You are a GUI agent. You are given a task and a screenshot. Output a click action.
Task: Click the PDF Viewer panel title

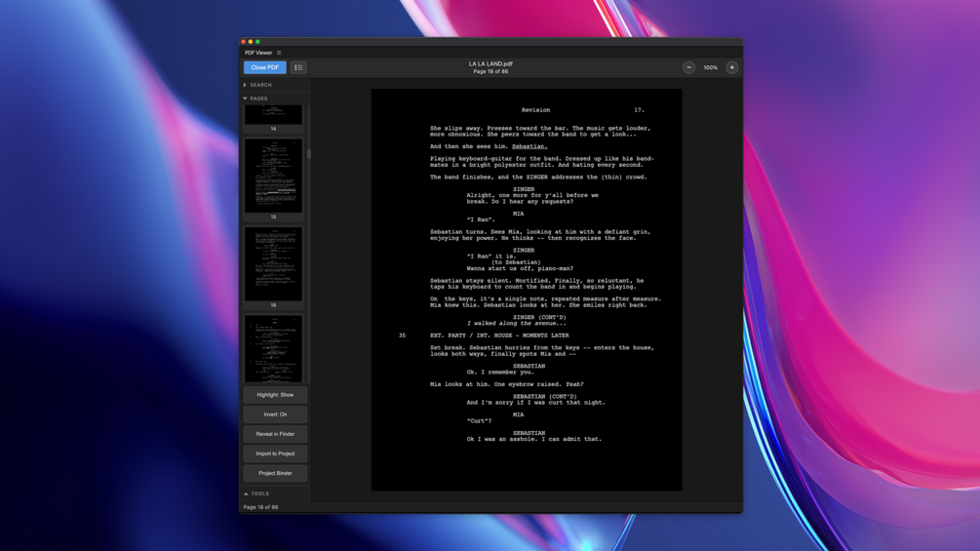258,53
